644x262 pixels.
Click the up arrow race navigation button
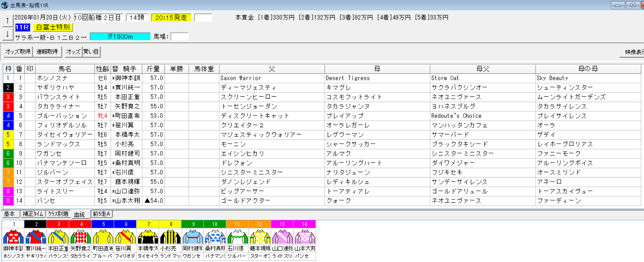point(8,21)
